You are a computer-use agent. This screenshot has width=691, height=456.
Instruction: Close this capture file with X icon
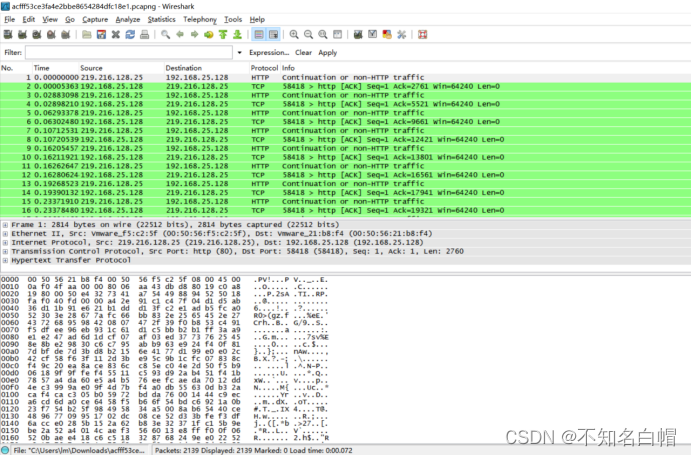pos(116,34)
